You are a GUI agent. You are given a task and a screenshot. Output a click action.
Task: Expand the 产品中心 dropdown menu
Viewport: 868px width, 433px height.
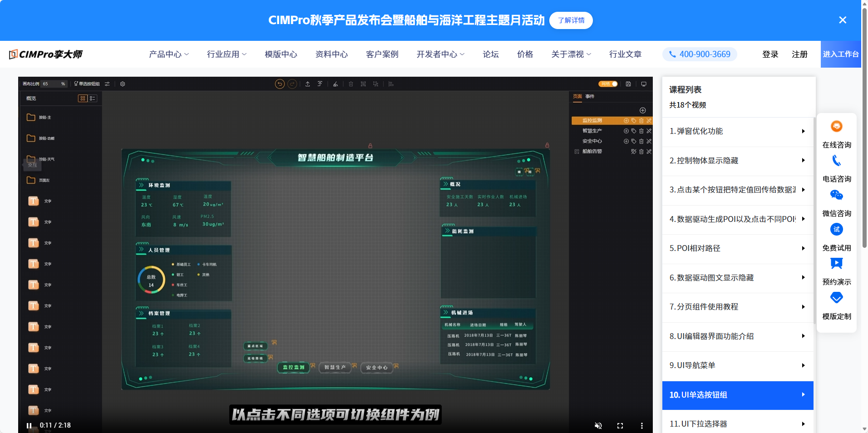click(169, 54)
